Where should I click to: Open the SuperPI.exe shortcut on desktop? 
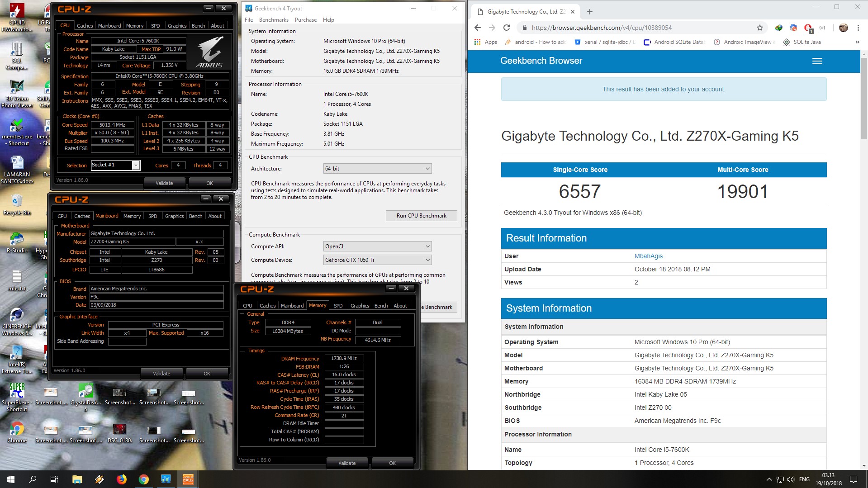pos(17,397)
